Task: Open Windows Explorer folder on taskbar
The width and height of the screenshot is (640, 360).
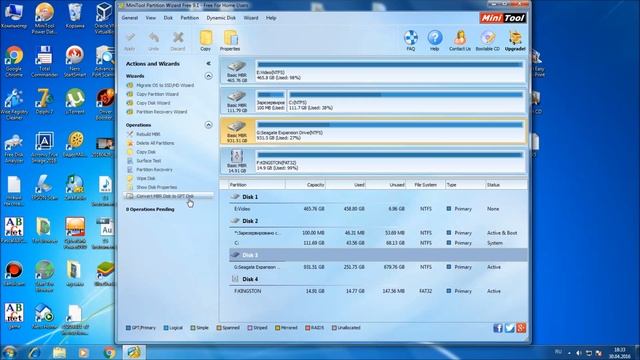Action: [x=59, y=352]
